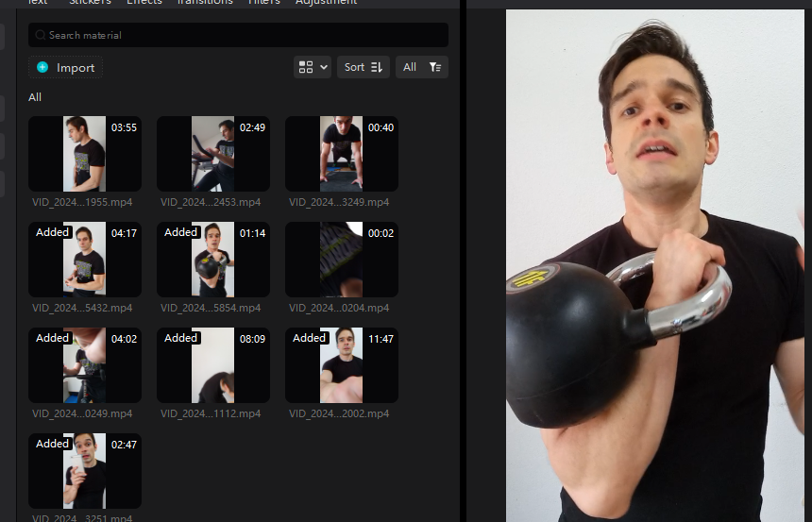Switch to the Effects tab

point(144,2)
